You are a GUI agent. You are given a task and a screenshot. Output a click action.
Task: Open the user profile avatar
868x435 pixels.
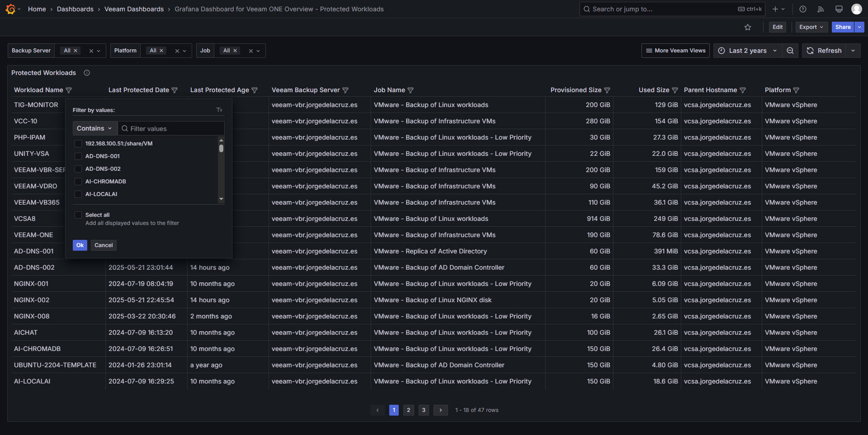click(x=857, y=9)
